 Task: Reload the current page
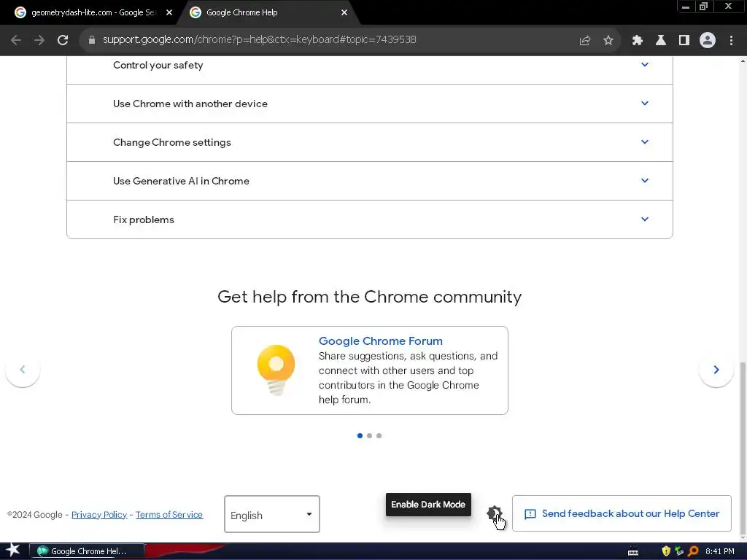click(x=63, y=40)
